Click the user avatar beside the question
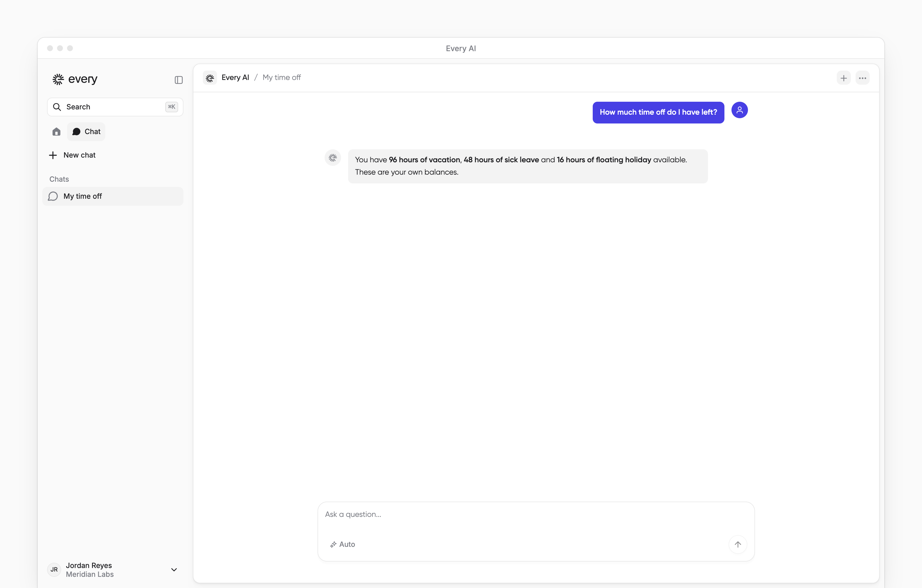 click(x=739, y=110)
